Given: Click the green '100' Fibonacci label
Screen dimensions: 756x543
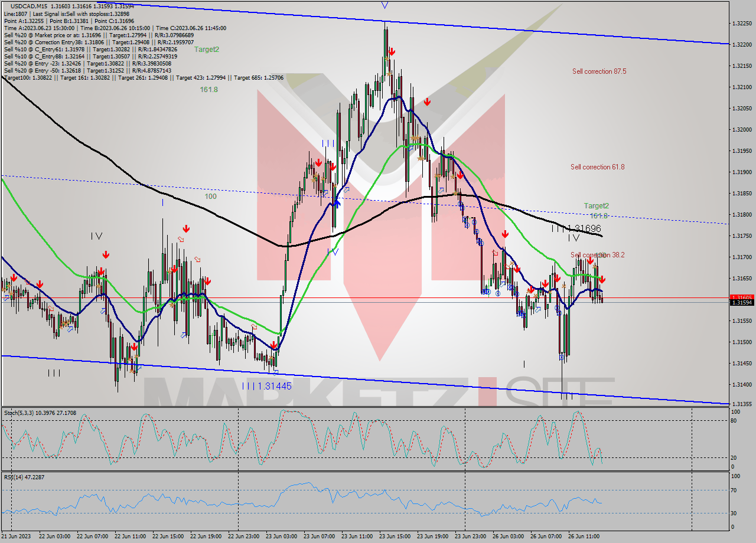Looking at the screenshot, I should point(210,197).
